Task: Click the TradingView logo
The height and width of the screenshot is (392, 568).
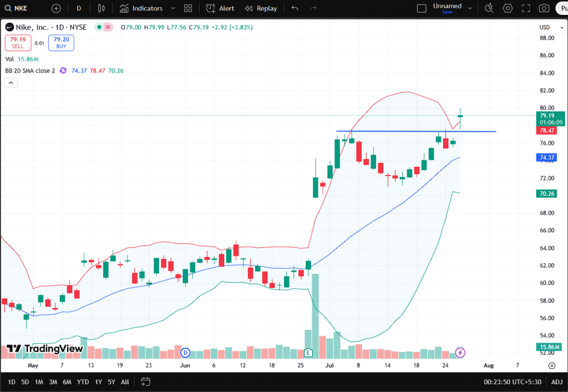Action: tap(44, 349)
